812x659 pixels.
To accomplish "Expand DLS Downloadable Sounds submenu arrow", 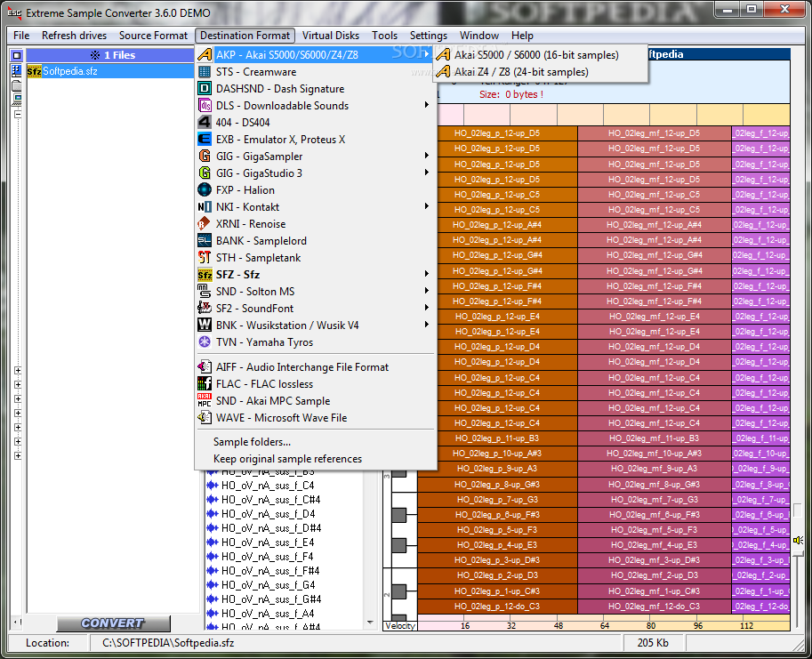I will [x=427, y=105].
